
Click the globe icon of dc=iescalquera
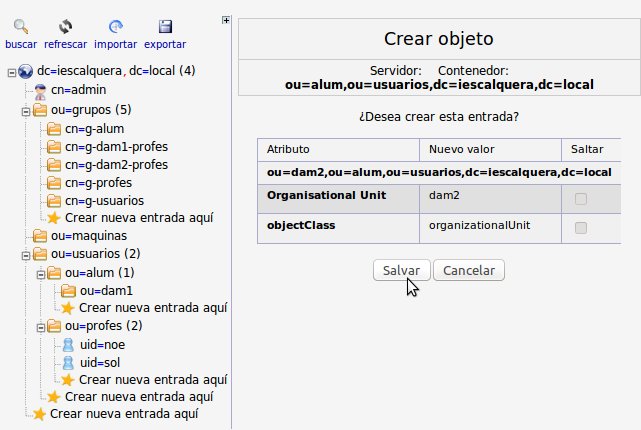click(x=25, y=72)
